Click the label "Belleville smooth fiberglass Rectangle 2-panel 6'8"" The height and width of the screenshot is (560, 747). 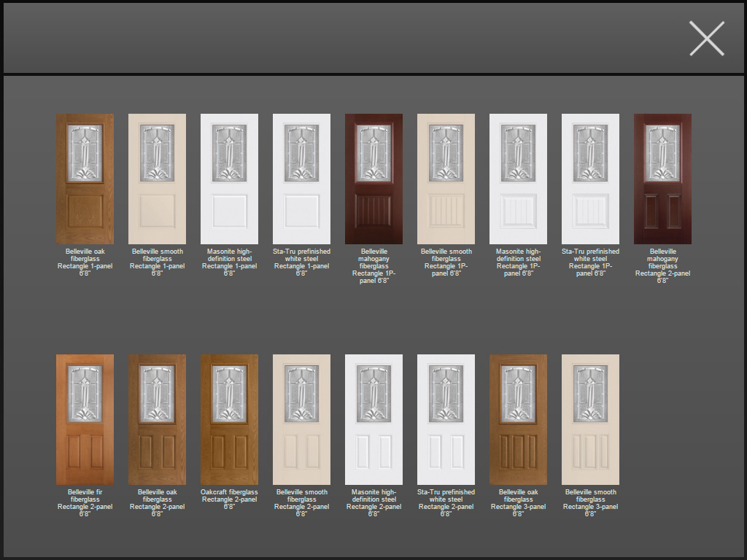tap(301, 503)
